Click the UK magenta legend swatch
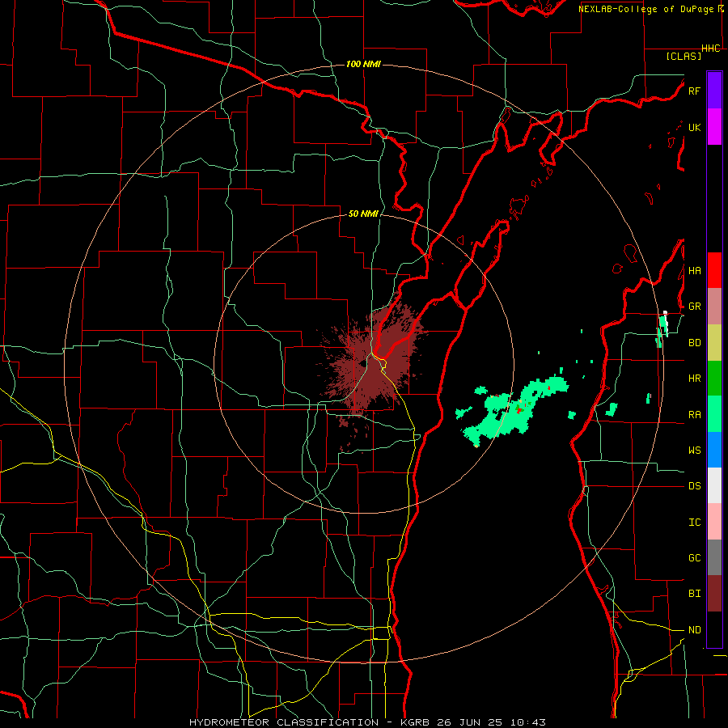The width and height of the screenshot is (728, 728). click(x=714, y=127)
